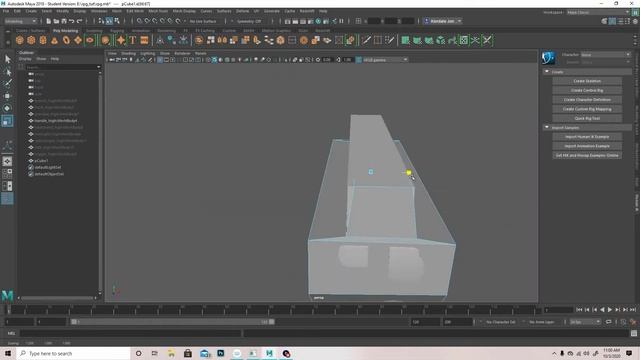Image resolution: width=640 pixels, height=360 pixels.
Task: Select the Paint selection brush tool
Action: (7, 84)
